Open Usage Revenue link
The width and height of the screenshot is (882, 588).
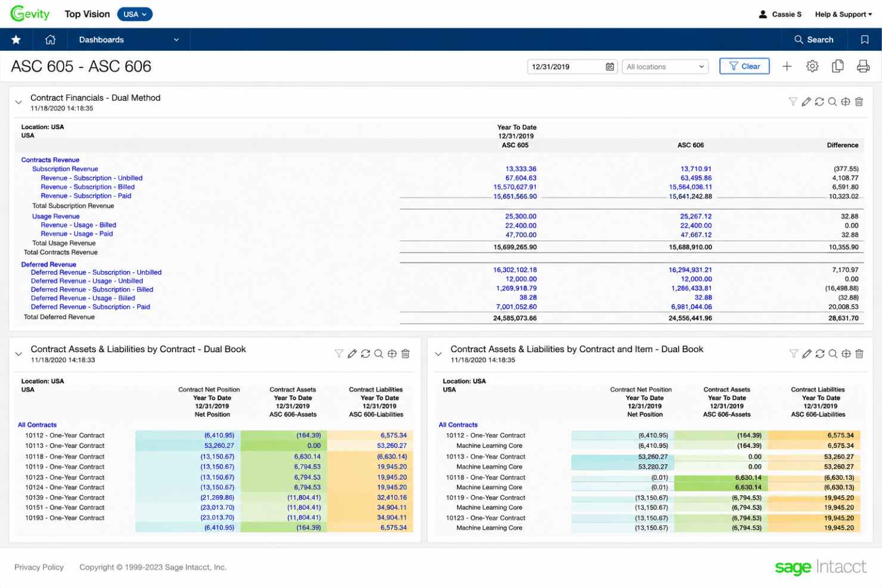click(x=56, y=216)
